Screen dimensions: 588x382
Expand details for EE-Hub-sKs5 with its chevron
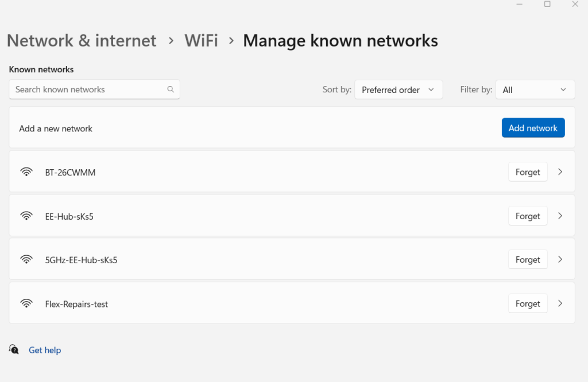coord(560,216)
